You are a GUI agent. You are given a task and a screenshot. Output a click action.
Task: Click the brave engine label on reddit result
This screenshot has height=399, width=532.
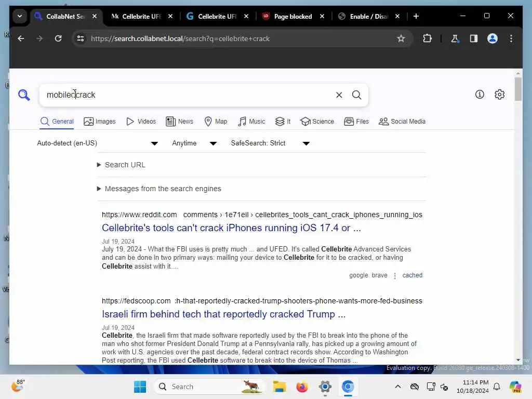point(379,275)
